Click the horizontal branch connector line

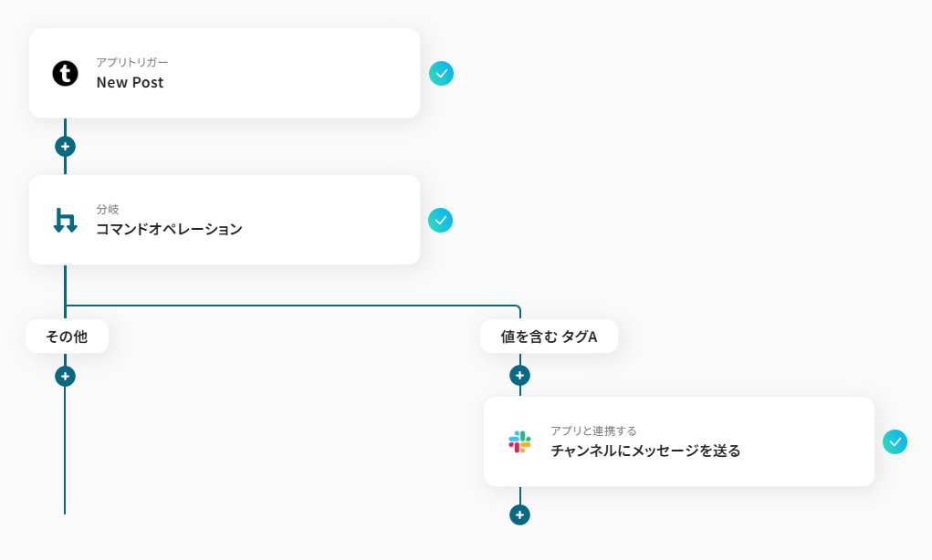292,306
